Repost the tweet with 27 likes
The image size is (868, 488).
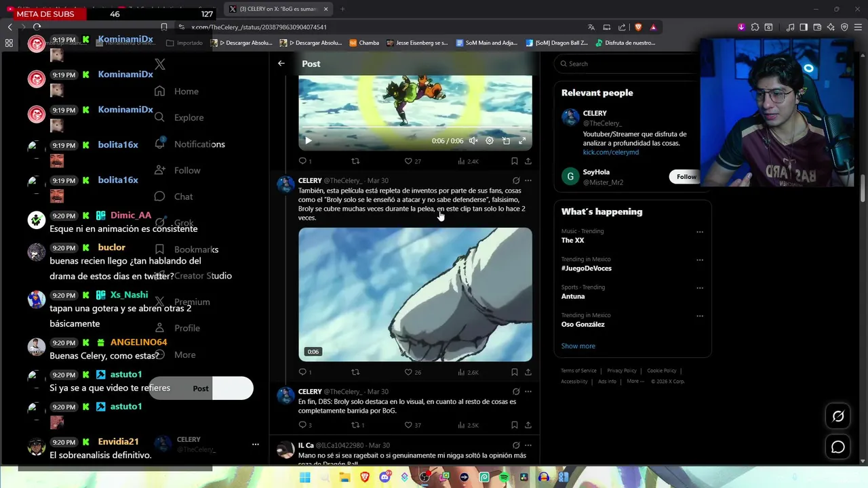tap(355, 161)
